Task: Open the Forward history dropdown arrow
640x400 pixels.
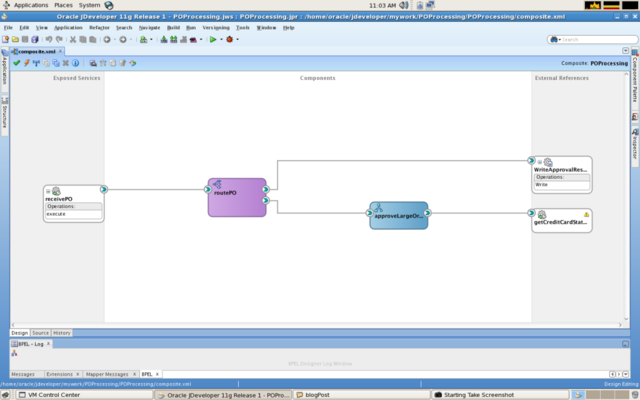Action: click(131, 40)
